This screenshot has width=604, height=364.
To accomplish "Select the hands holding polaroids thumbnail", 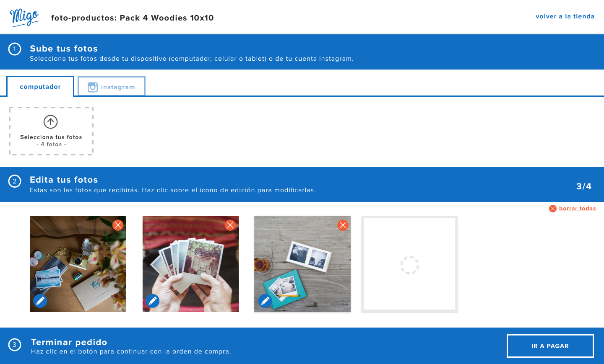I will (190, 264).
